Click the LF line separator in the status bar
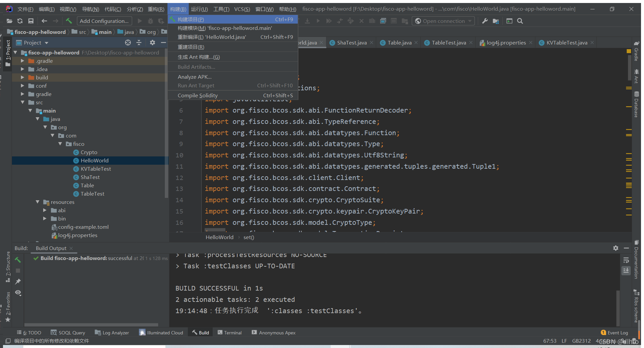Screen dimensions: 644x348 pyautogui.click(x=564, y=341)
